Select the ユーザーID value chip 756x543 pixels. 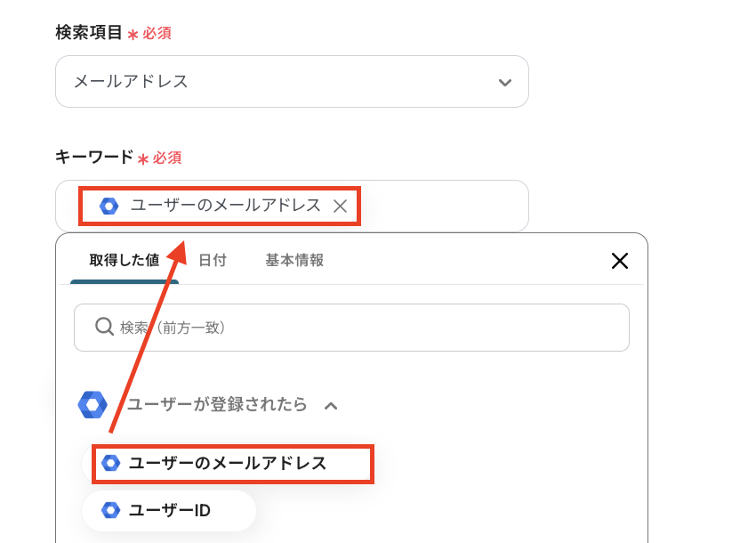(x=169, y=510)
